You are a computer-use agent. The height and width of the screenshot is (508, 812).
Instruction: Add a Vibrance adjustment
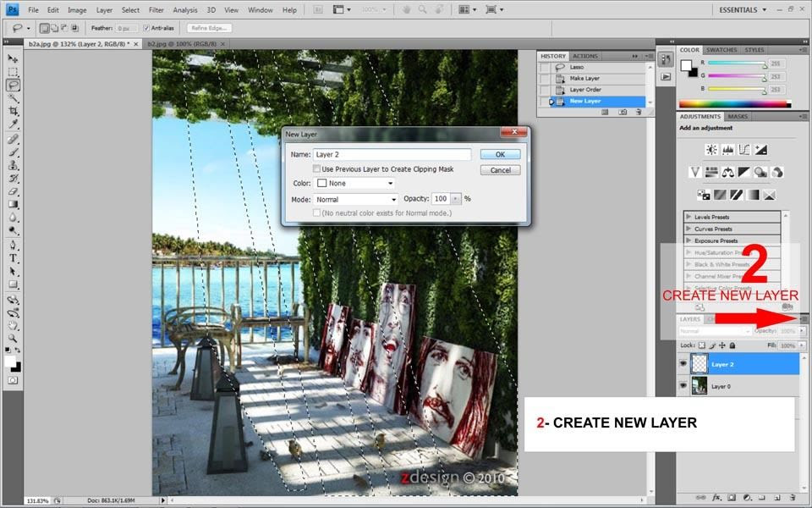pyautogui.click(x=695, y=172)
